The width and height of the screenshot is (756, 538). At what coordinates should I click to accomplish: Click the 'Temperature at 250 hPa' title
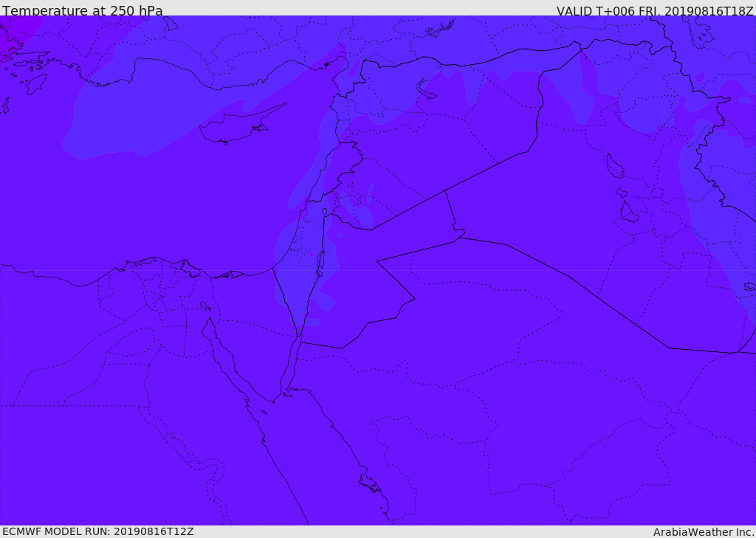(x=83, y=10)
